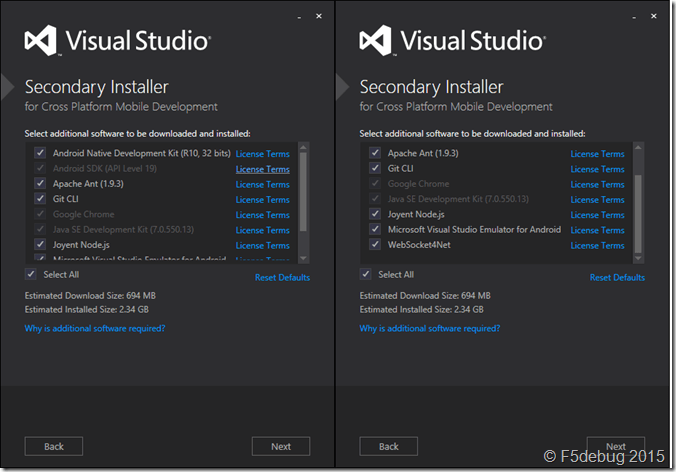The height and width of the screenshot is (472, 676).
Task: Click scroll up arrow in right software list
Action: pos(638,147)
